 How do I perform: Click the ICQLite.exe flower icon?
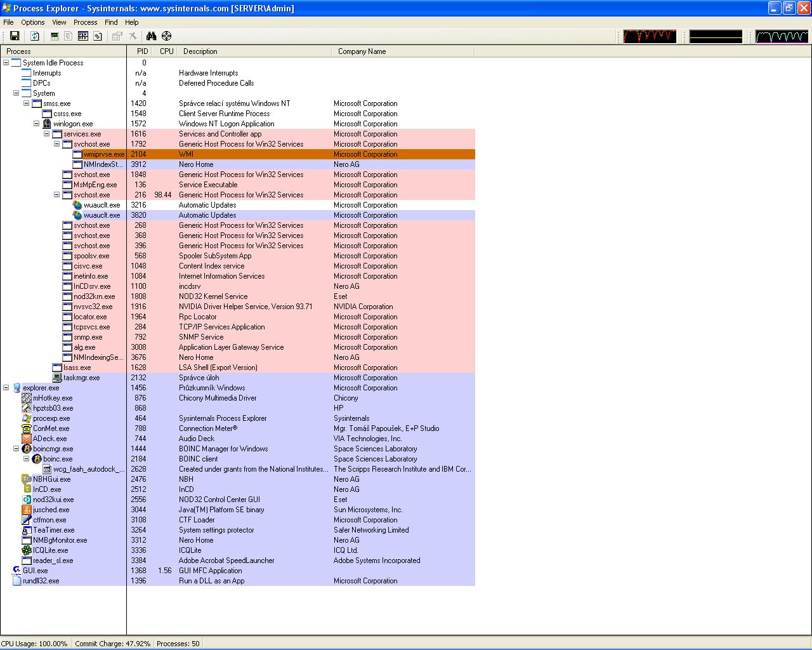point(27,550)
